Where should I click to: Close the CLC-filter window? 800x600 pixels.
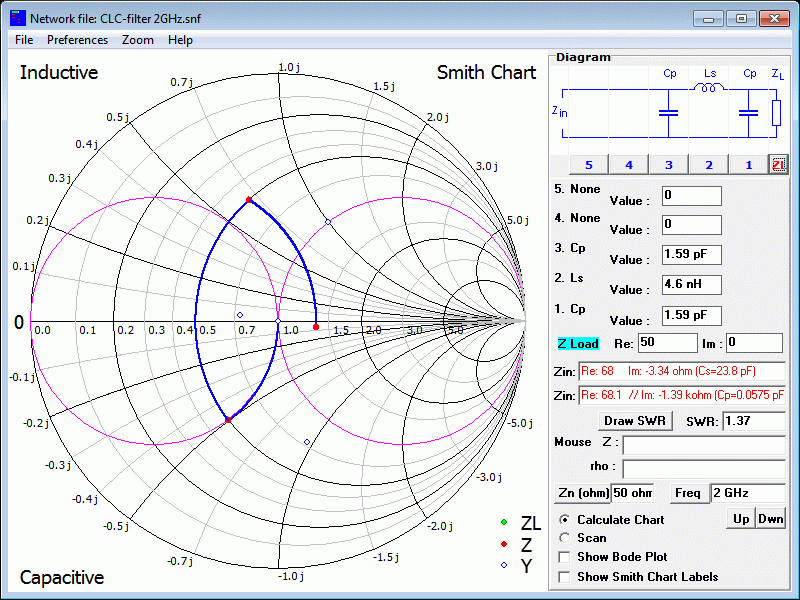coord(774,19)
